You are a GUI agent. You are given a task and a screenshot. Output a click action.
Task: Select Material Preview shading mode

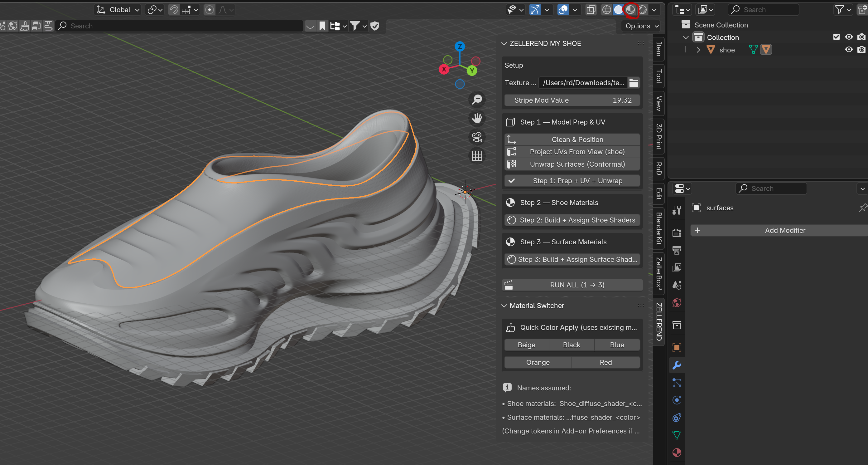pyautogui.click(x=630, y=10)
